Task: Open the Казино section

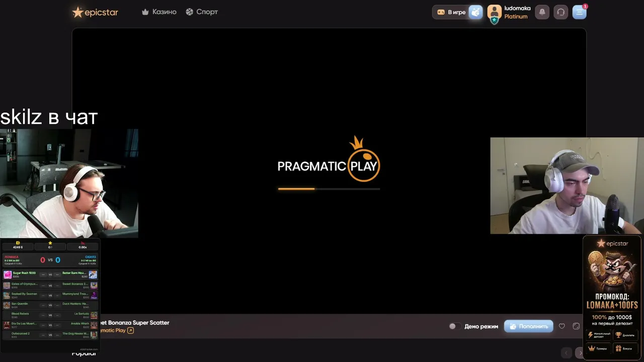Action: click(159, 12)
